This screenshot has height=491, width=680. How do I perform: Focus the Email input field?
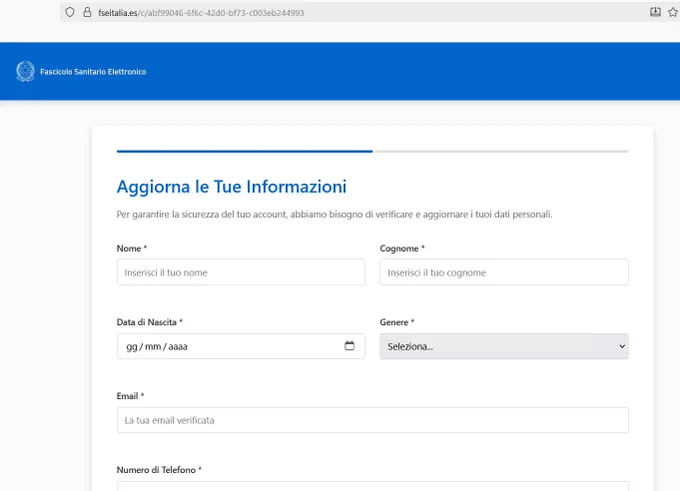pyautogui.click(x=373, y=420)
